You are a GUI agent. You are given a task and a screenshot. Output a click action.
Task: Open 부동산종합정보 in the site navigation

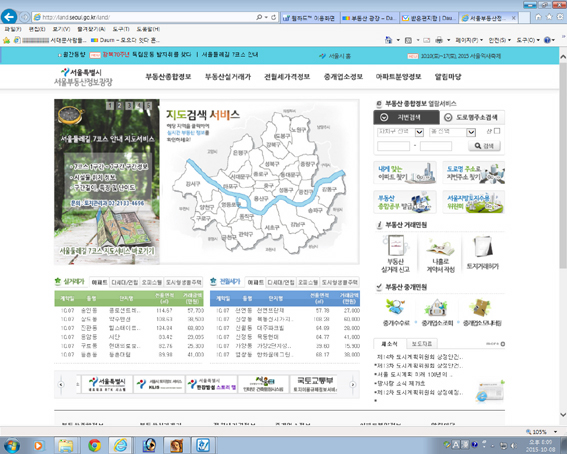[168, 77]
